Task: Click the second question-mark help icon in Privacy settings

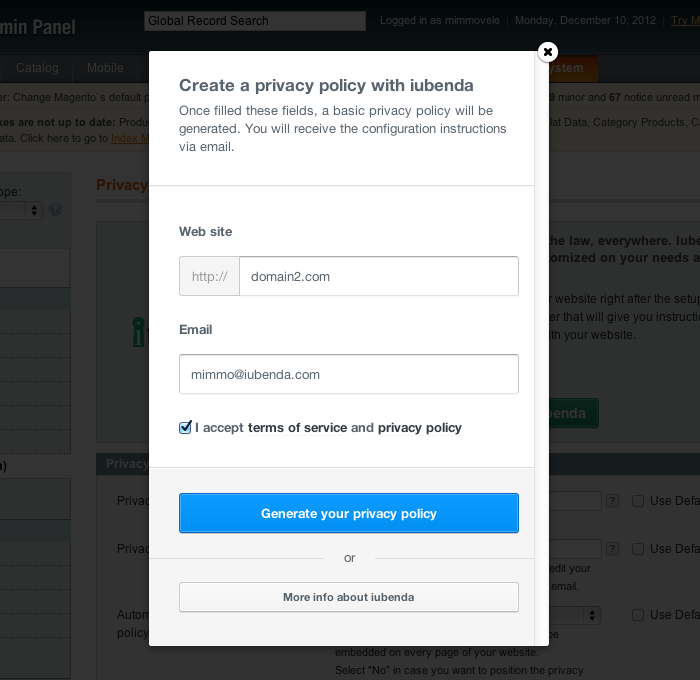Action: point(612,549)
